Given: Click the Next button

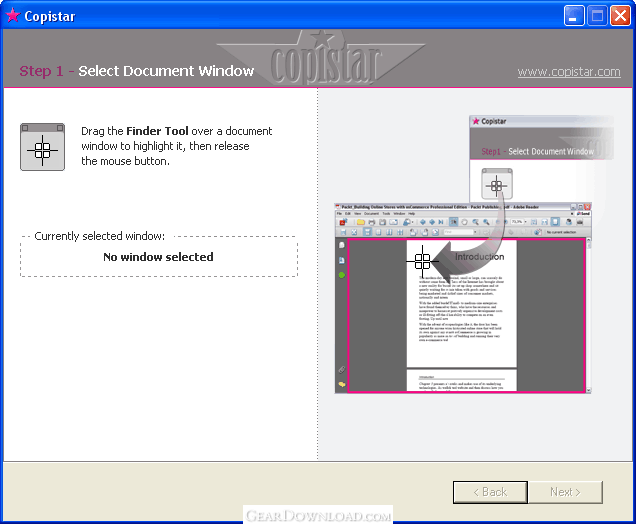Looking at the screenshot, I should pos(565,492).
